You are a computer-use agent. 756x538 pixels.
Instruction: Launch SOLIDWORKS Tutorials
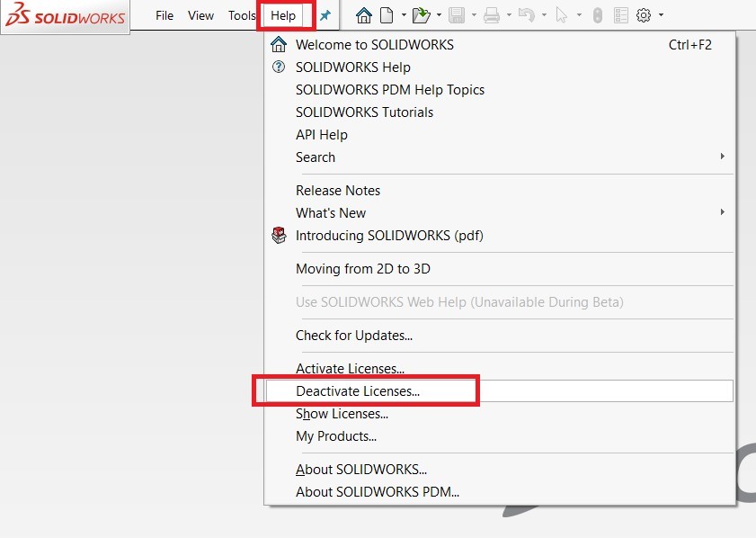tap(500, 112)
